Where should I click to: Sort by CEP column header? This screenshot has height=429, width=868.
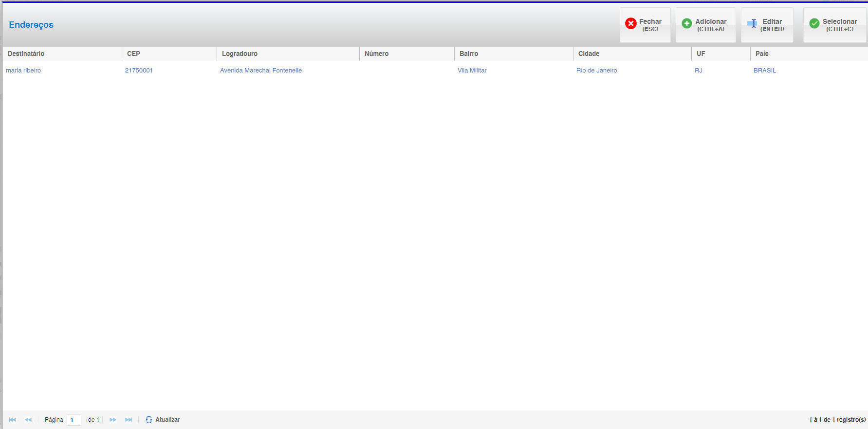pos(133,54)
